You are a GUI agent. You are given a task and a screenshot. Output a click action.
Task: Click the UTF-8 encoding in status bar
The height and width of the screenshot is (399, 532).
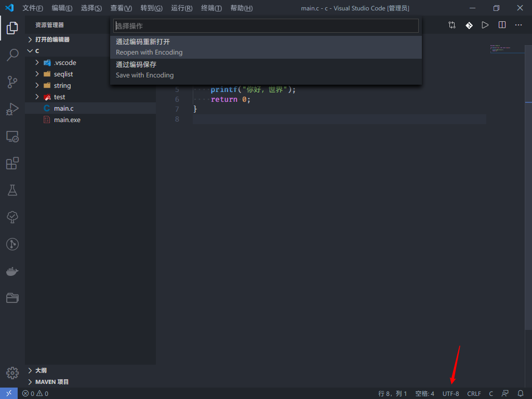pyautogui.click(x=450, y=394)
